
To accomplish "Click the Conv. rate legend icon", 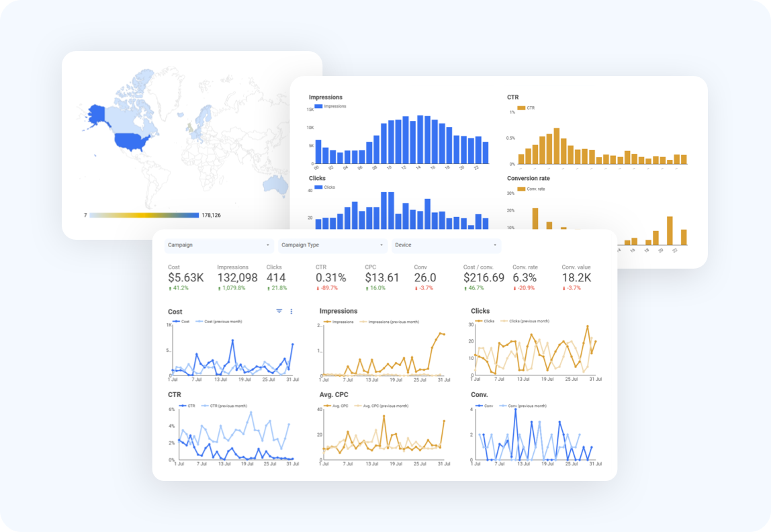I will click(x=523, y=188).
